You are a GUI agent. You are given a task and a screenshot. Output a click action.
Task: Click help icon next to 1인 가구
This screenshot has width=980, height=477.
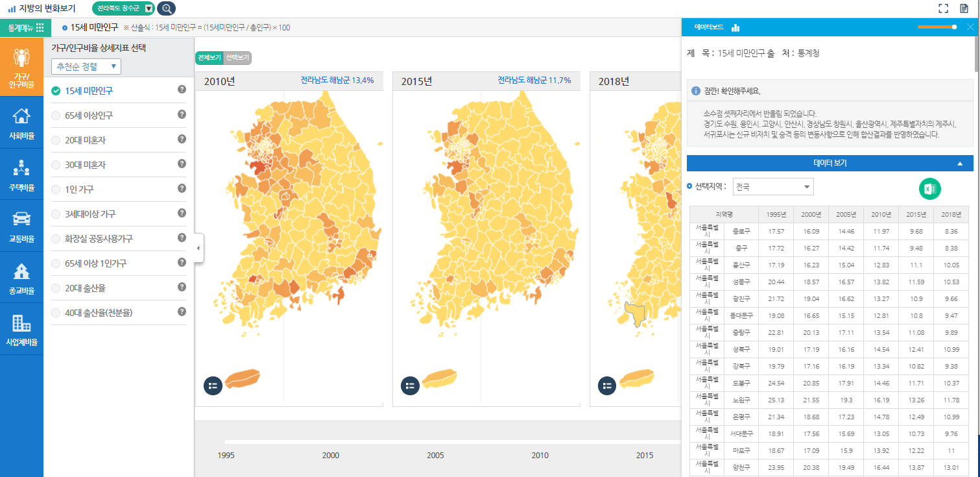click(182, 189)
